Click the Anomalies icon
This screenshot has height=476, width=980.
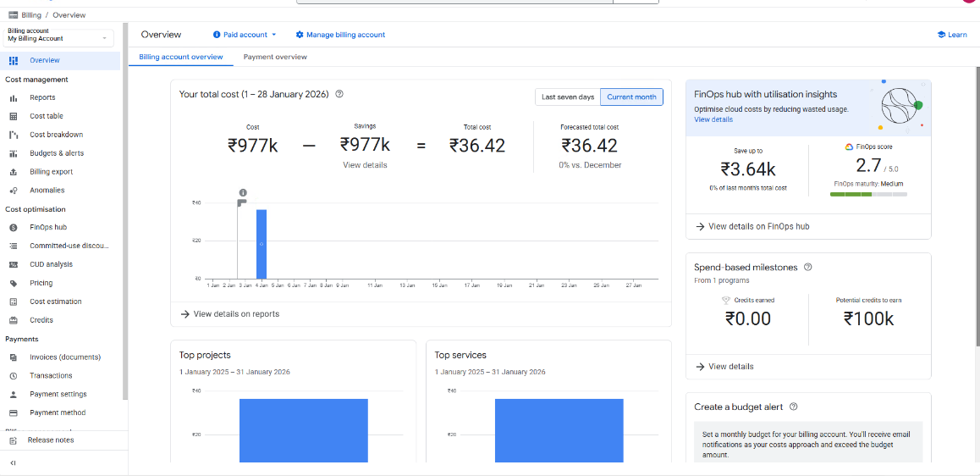(14, 191)
